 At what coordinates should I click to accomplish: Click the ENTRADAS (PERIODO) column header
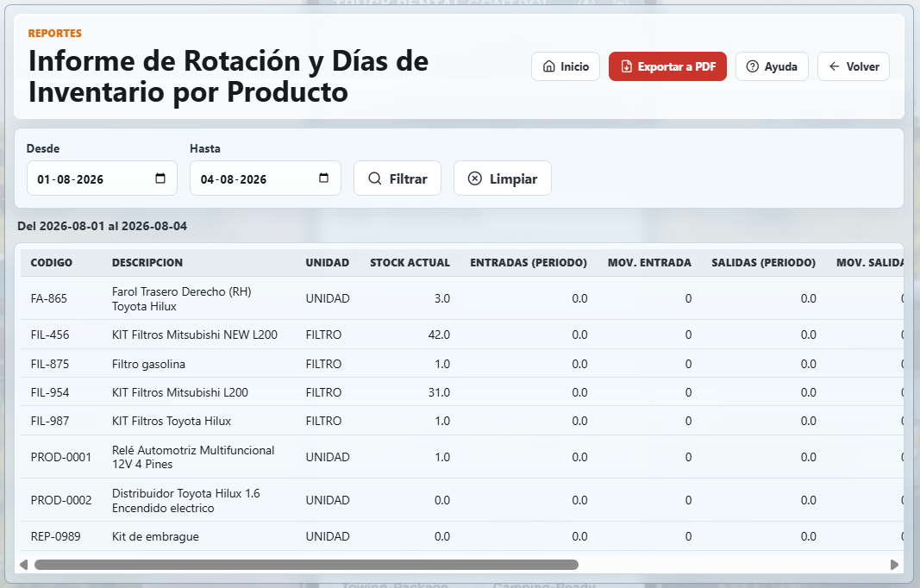(528, 262)
